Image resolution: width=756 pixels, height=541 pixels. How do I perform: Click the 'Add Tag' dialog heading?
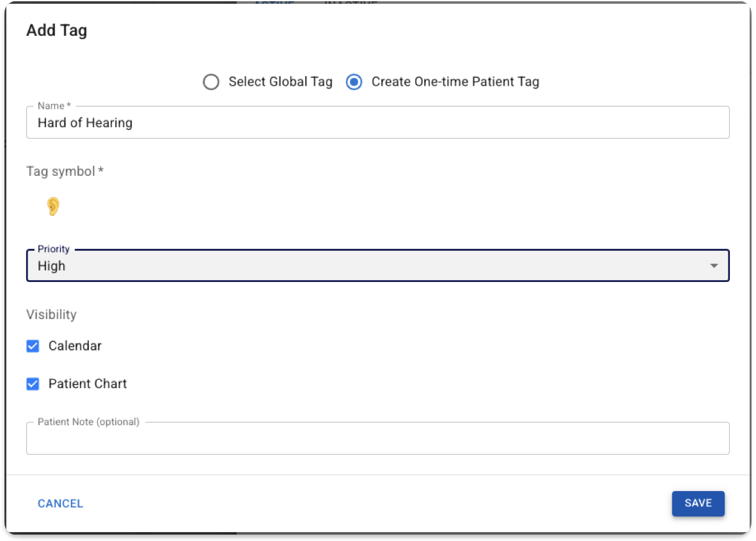56,31
